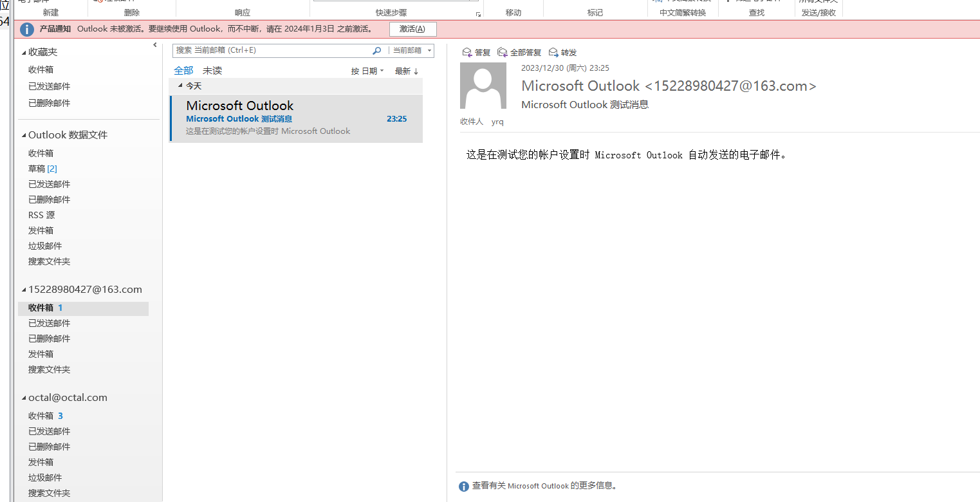Open 已删除邮件 under Outlook 数据文件
The height and width of the screenshot is (502, 980).
50,200
